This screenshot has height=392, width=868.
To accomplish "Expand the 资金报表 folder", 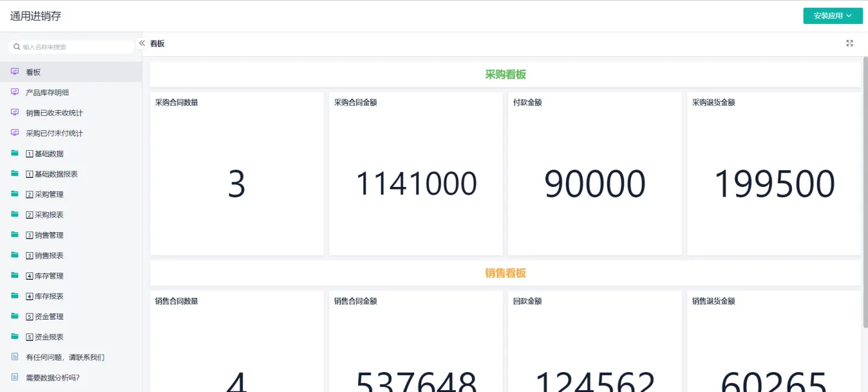I will point(71,337).
